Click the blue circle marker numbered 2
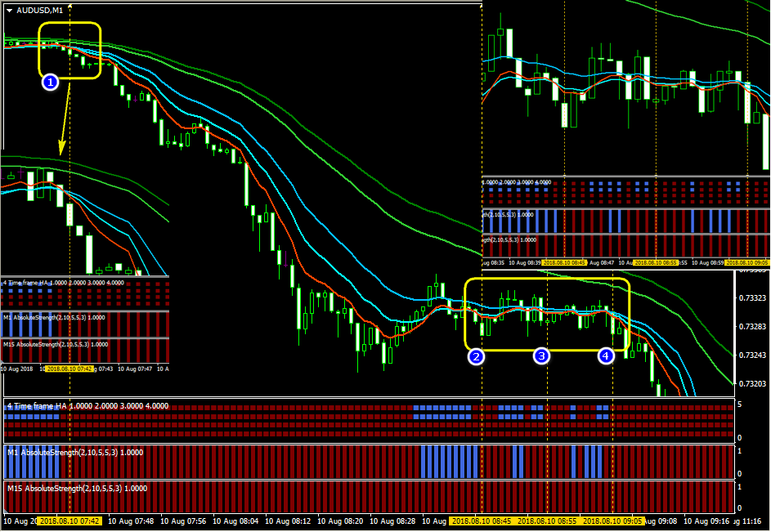The width and height of the screenshot is (771, 532). [476, 356]
